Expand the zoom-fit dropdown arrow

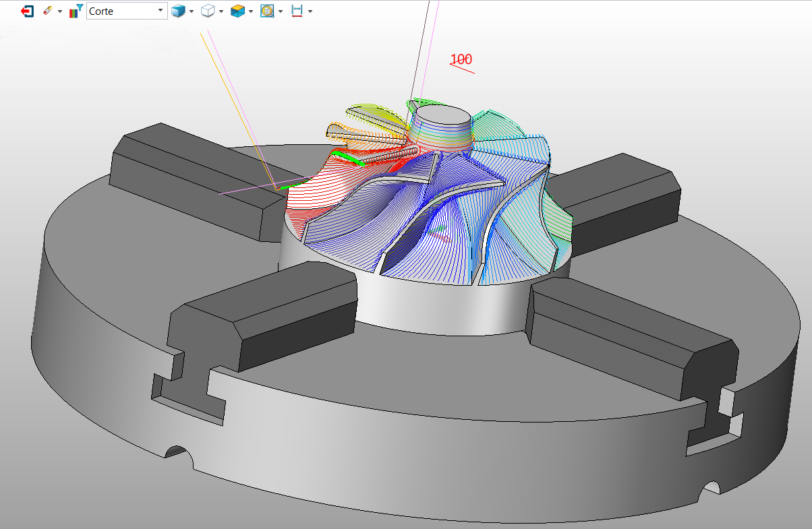click(281, 11)
